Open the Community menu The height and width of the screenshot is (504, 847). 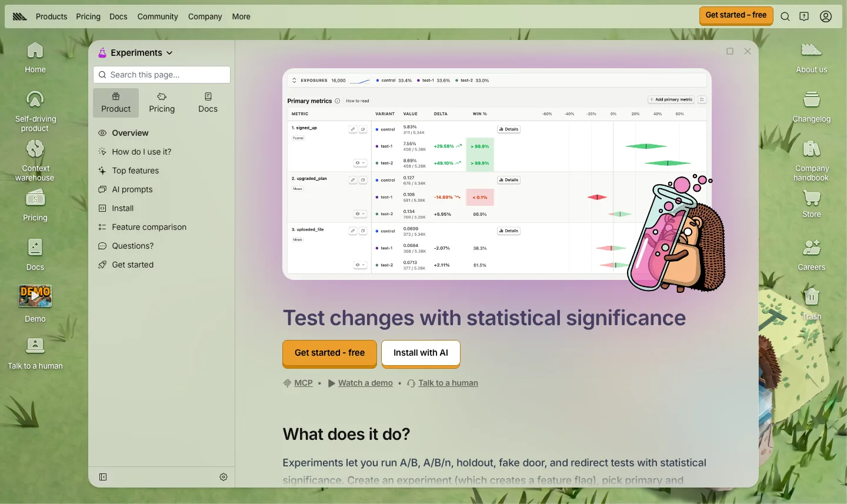coord(158,16)
